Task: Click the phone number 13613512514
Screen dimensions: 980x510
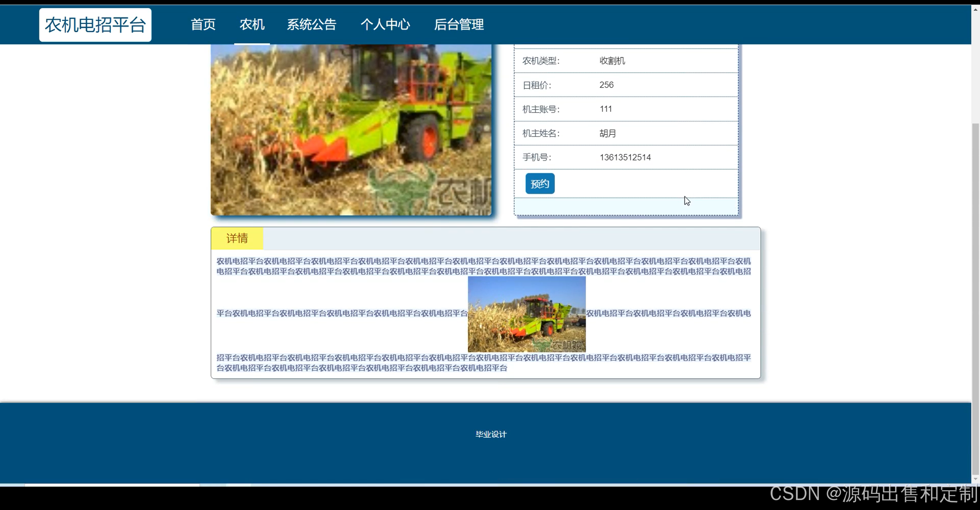Action: pos(625,157)
